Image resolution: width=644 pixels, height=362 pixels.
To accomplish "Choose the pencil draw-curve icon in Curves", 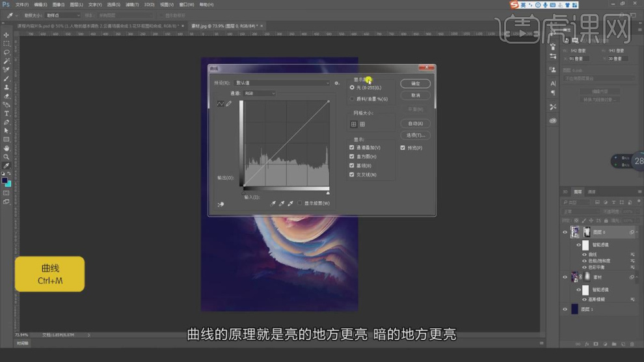I will 229,104.
